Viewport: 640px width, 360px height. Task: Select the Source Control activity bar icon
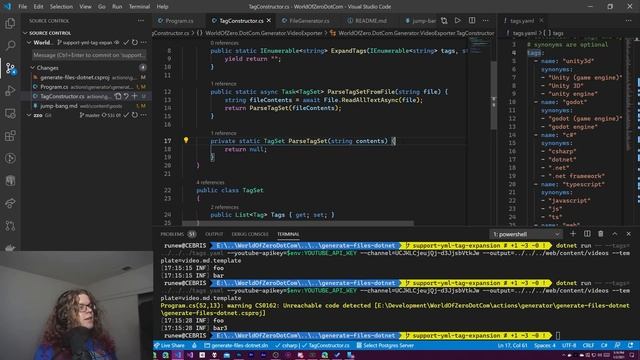point(10,68)
